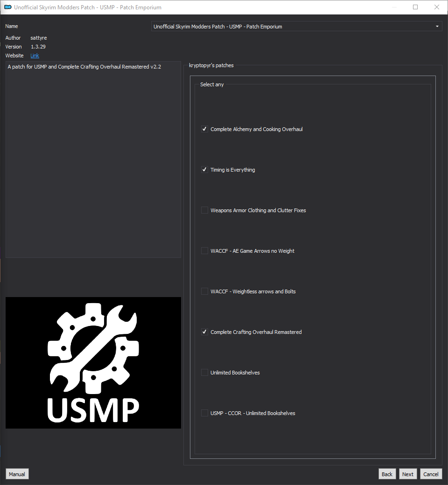Click the patch description text box
Image resolution: width=448 pixels, height=485 pixels.
[x=93, y=159]
